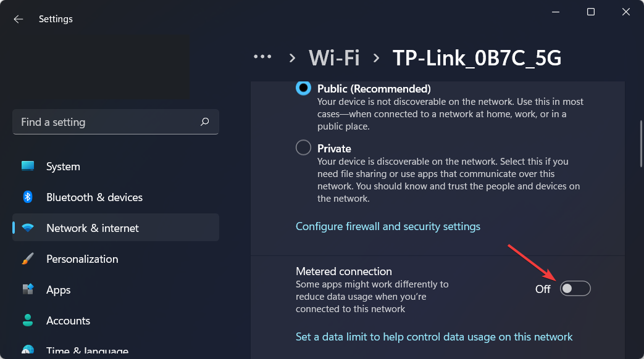The height and width of the screenshot is (359, 644).
Task: Click the Find a setting search box
Action: point(108,122)
